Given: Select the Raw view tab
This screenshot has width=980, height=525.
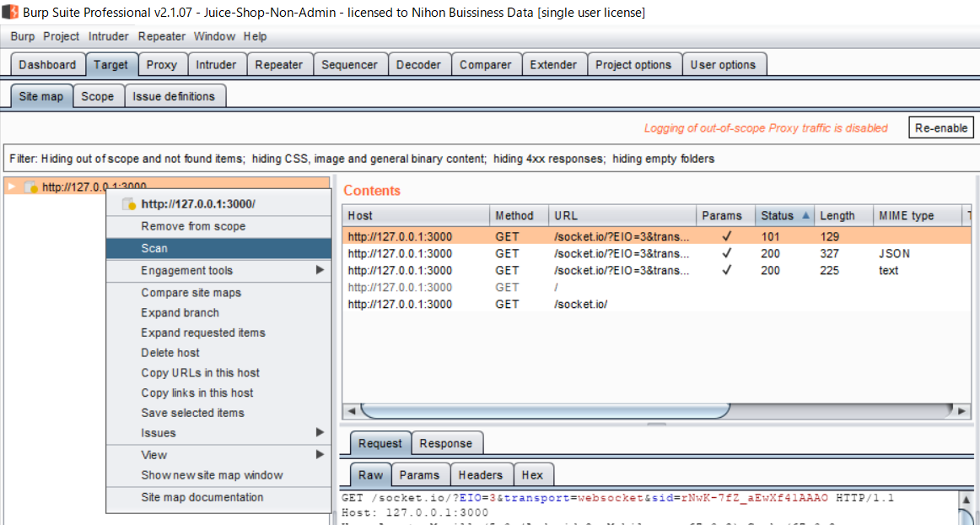Looking at the screenshot, I should click(370, 475).
